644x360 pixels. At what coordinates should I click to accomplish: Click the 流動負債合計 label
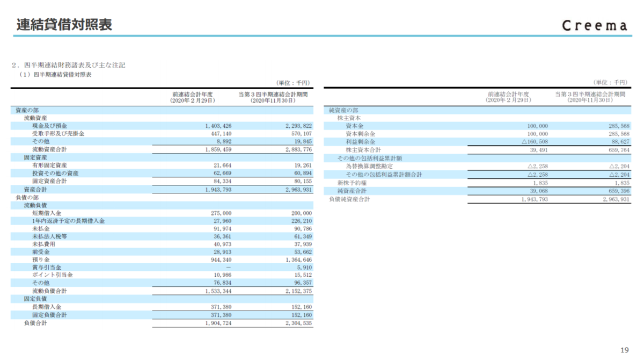coord(49,291)
